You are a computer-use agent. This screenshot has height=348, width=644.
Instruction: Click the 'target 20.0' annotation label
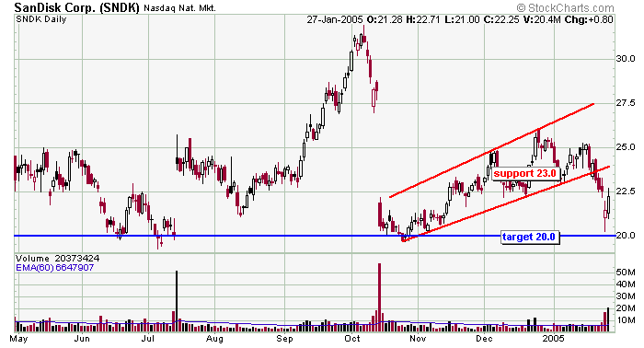[529, 238]
